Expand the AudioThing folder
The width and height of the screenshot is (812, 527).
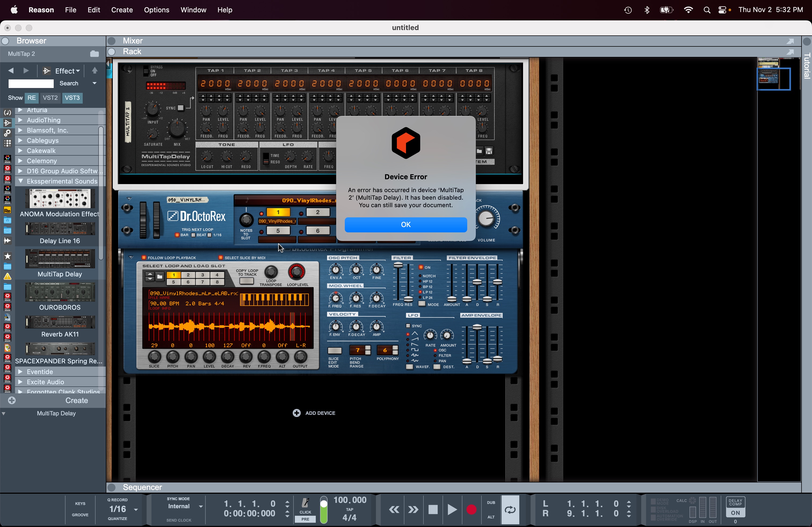pyautogui.click(x=20, y=120)
